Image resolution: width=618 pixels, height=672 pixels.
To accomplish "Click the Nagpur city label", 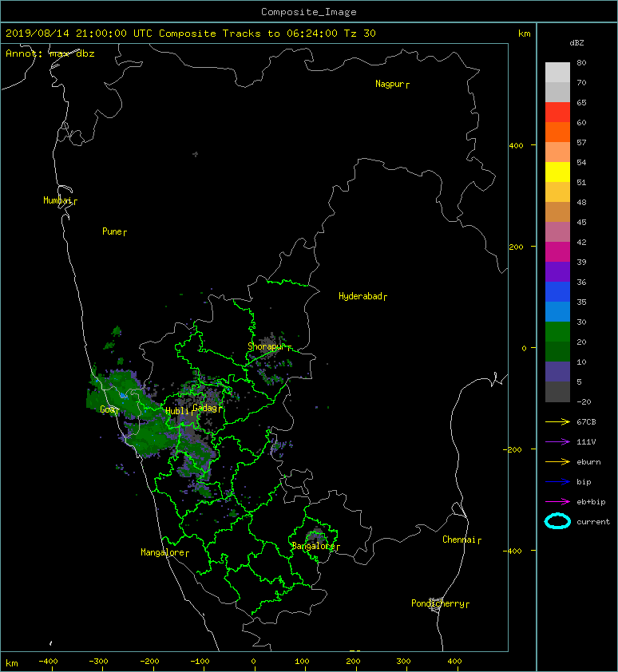I will 390,84.
